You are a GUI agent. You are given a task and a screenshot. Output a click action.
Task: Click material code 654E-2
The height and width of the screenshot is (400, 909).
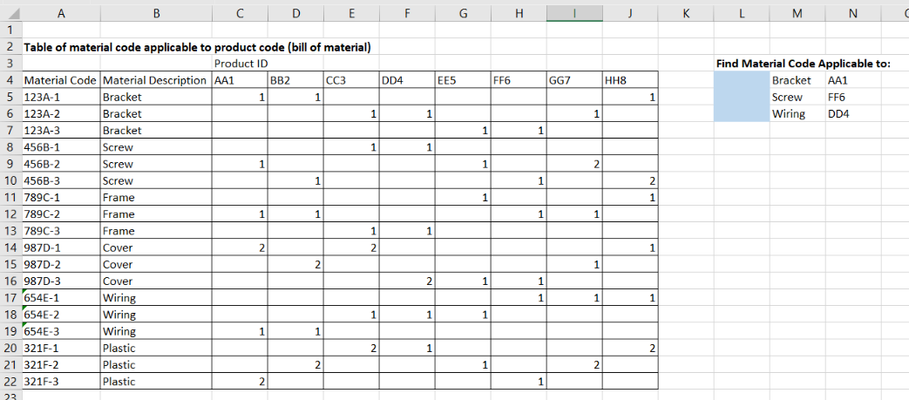pyautogui.click(x=61, y=315)
